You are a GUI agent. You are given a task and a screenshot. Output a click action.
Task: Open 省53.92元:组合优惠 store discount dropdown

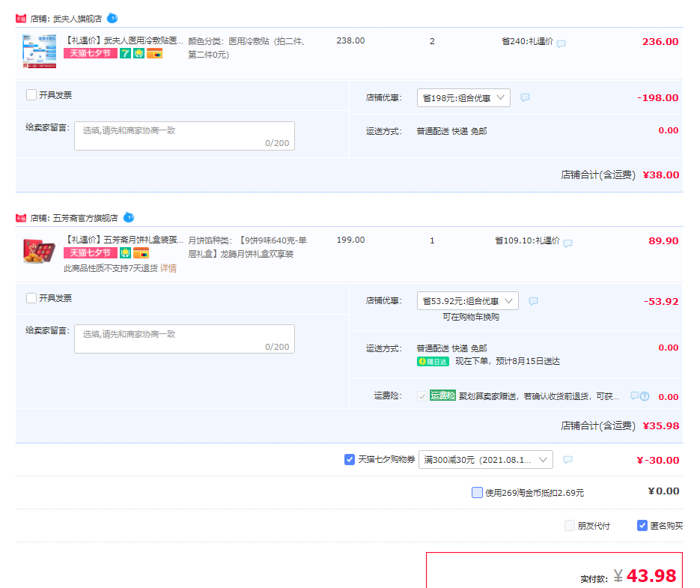click(467, 300)
